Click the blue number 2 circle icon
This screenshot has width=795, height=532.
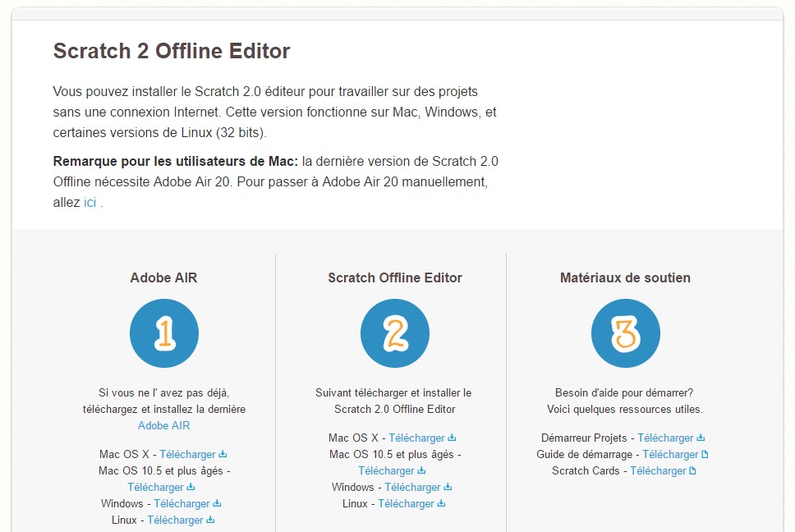coord(395,332)
